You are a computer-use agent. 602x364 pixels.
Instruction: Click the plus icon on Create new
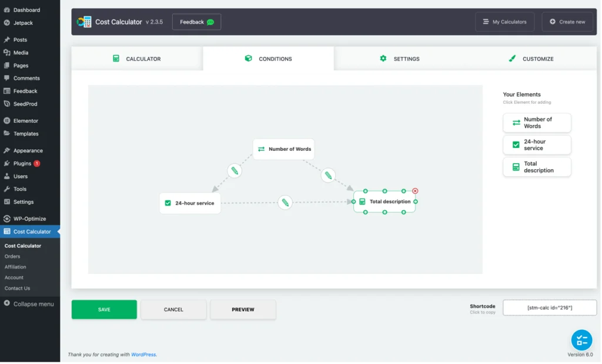(553, 22)
